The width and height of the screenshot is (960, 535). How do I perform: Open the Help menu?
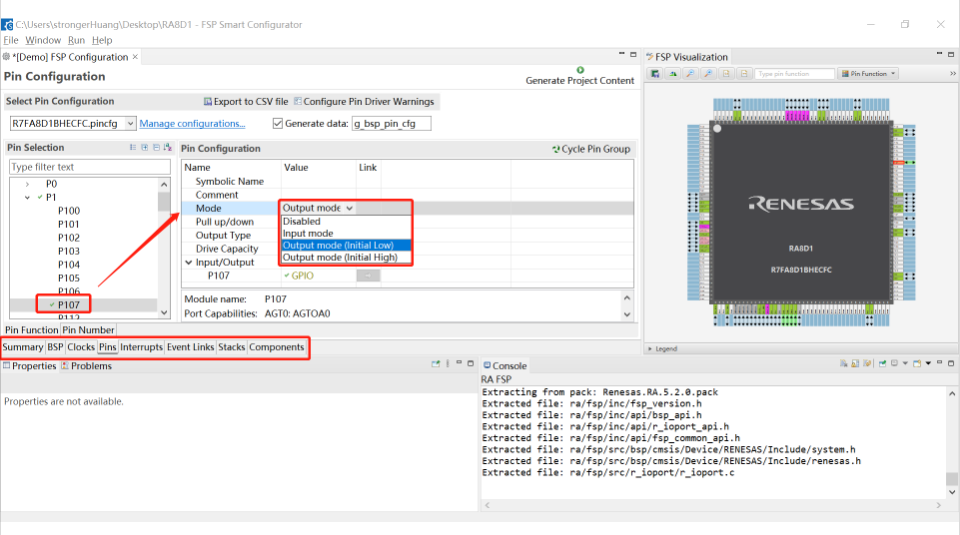pyautogui.click(x=102, y=40)
